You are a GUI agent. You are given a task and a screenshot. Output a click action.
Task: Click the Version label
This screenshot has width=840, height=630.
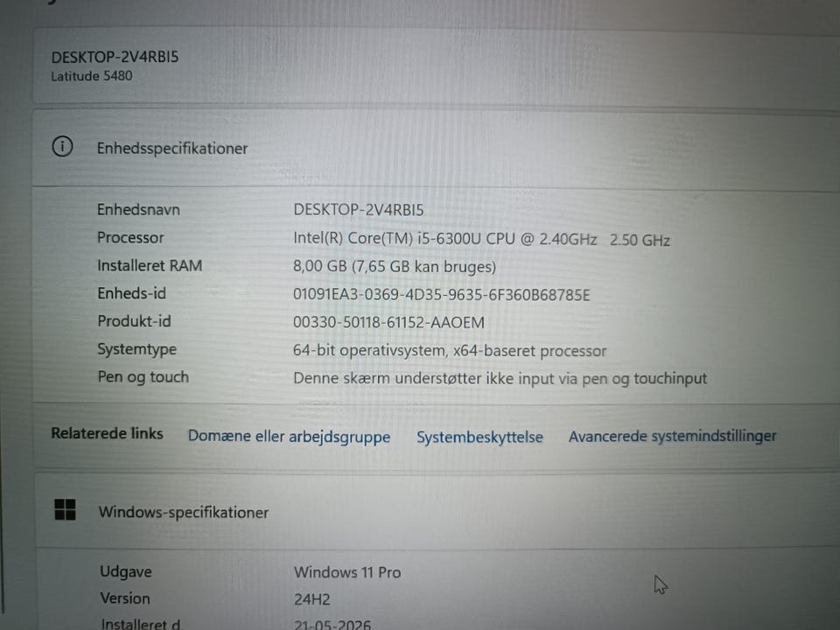pos(125,598)
